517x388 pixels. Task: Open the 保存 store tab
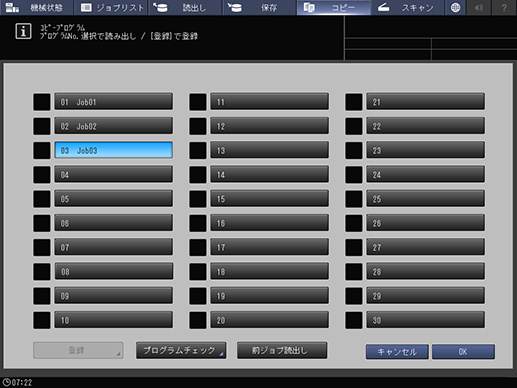259,7
